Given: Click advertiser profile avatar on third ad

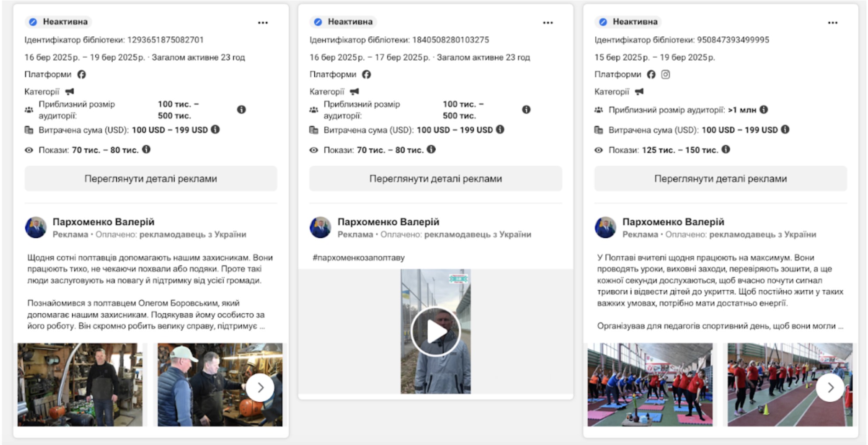Looking at the screenshot, I should click(605, 227).
